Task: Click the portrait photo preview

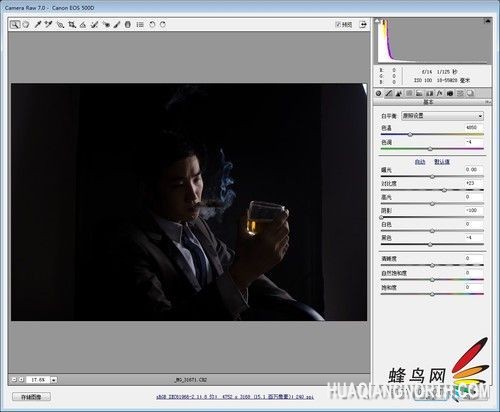Action: 189,202
